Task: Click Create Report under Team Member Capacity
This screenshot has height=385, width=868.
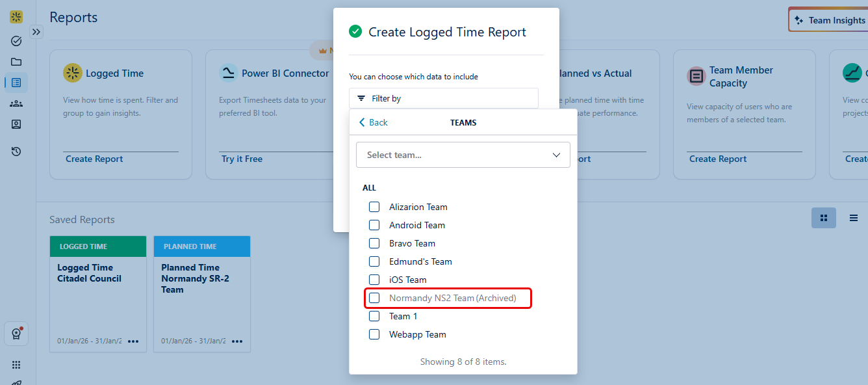Action: [718, 159]
